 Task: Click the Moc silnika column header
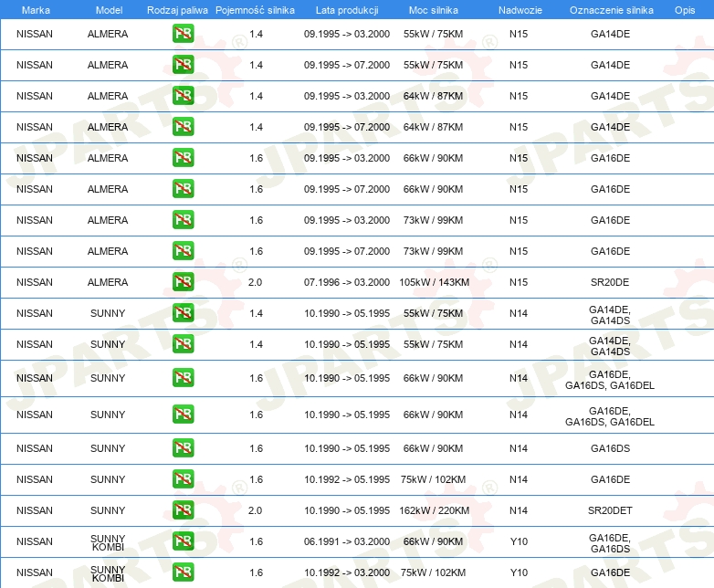pyautogui.click(x=434, y=10)
